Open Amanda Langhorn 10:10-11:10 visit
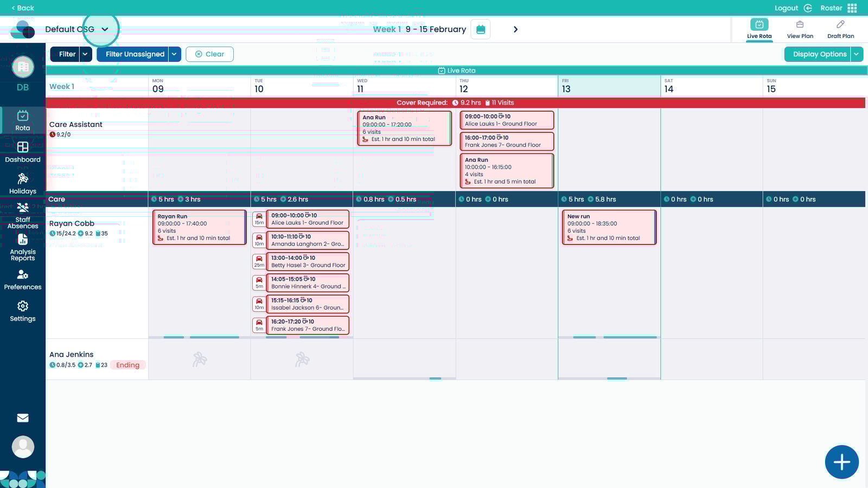This screenshot has width=868, height=488. [308, 240]
